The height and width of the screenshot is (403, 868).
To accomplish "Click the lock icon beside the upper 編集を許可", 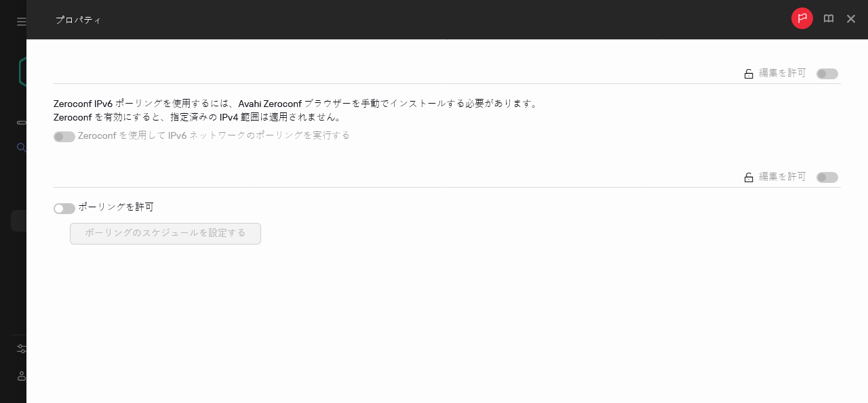I will click(x=749, y=73).
